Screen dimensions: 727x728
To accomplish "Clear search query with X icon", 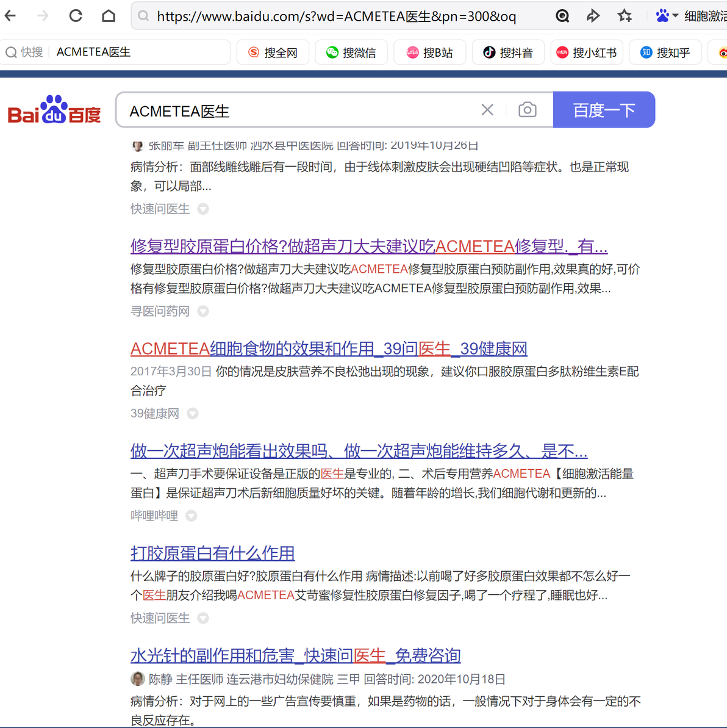I will tap(487, 110).
